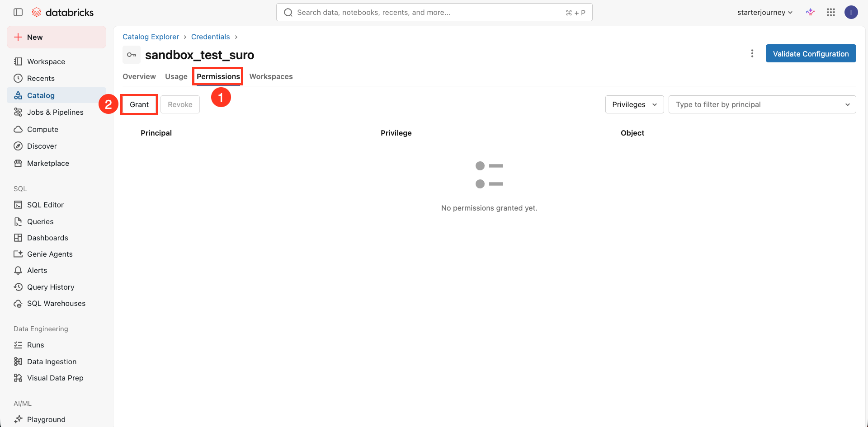Open Dashboards in the sidebar
This screenshot has height=427, width=868.
57,238
